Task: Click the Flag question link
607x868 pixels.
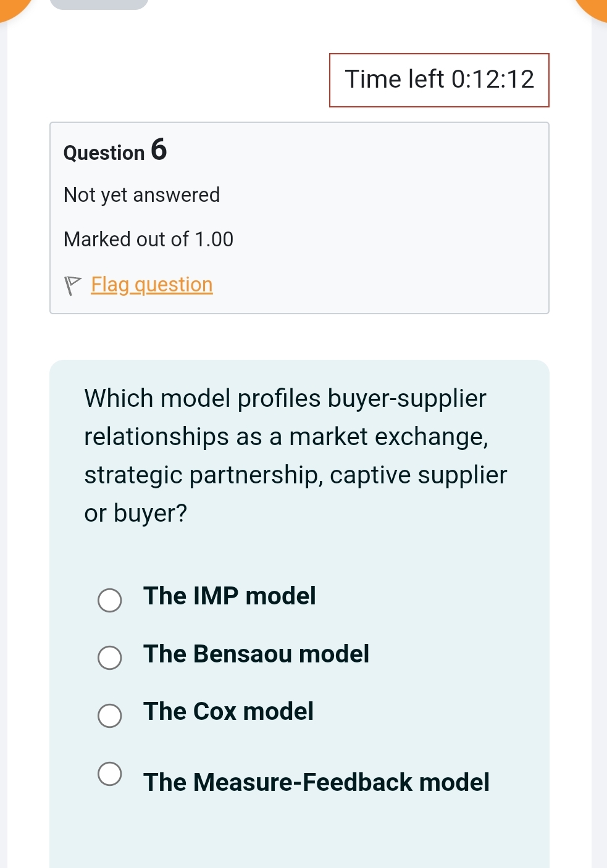Action: 152,285
